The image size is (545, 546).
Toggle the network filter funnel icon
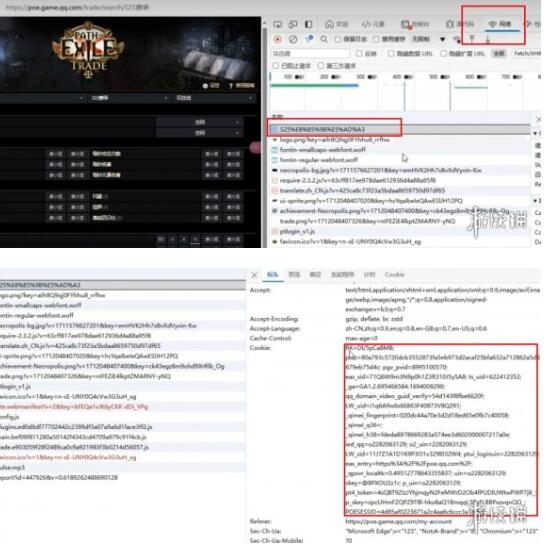[309, 39]
